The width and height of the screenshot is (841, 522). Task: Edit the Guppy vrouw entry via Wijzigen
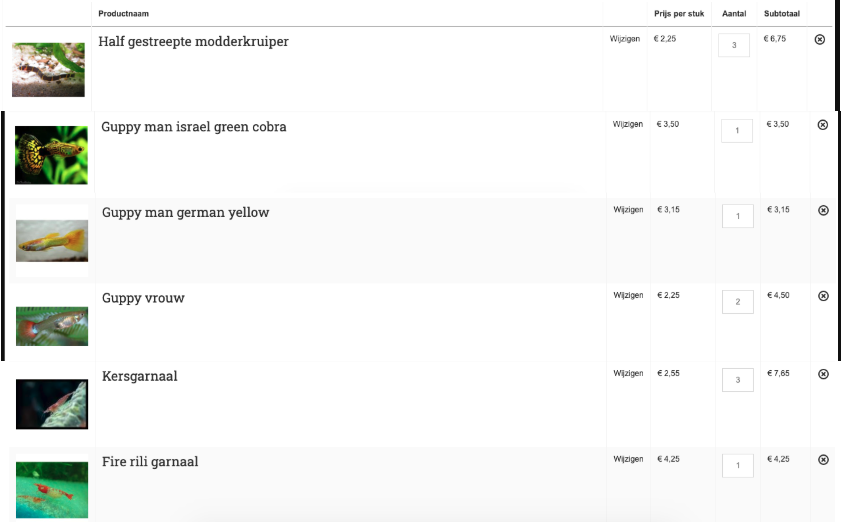pyautogui.click(x=628, y=296)
